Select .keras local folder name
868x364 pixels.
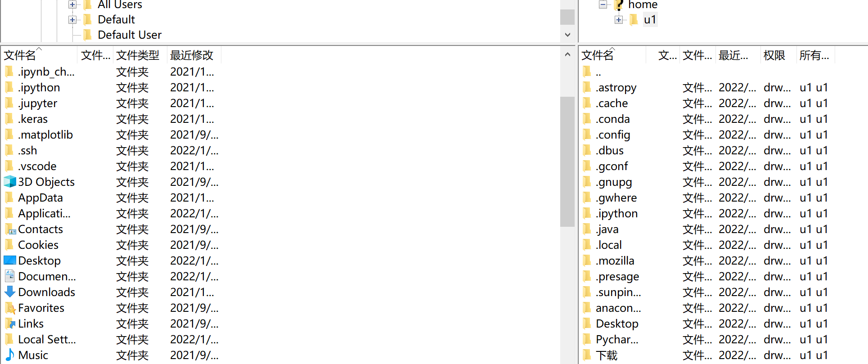[33, 119]
